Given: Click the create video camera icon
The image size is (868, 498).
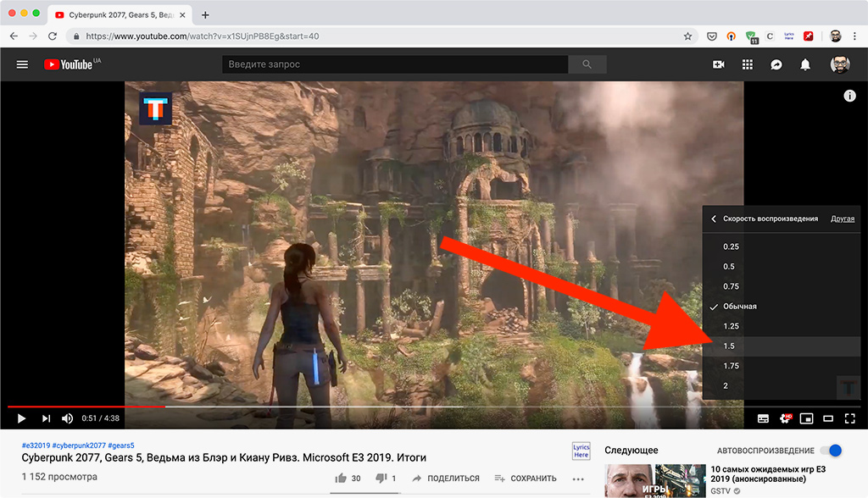Looking at the screenshot, I should [719, 64].
